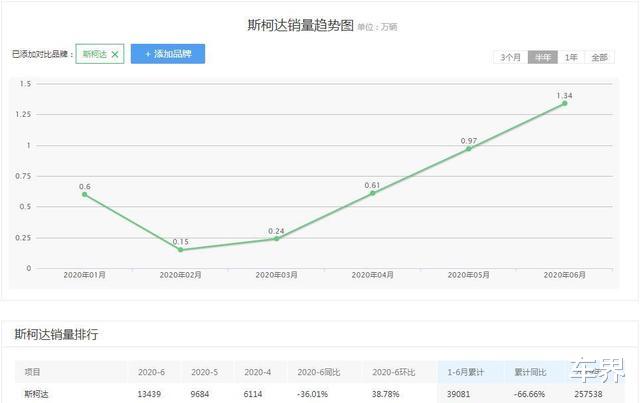Click the 2020年06月 axis label
640x403 pixels.
click(x=564, y=275)
